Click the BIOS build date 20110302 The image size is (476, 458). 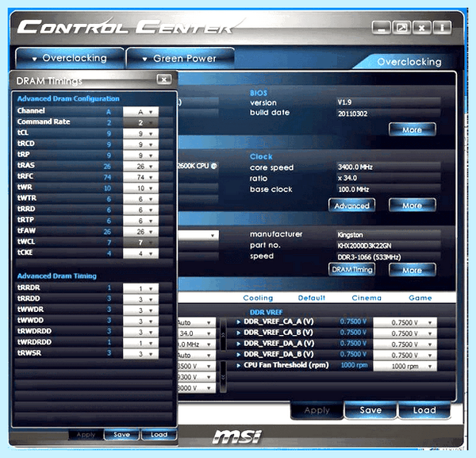pos(352,114)
